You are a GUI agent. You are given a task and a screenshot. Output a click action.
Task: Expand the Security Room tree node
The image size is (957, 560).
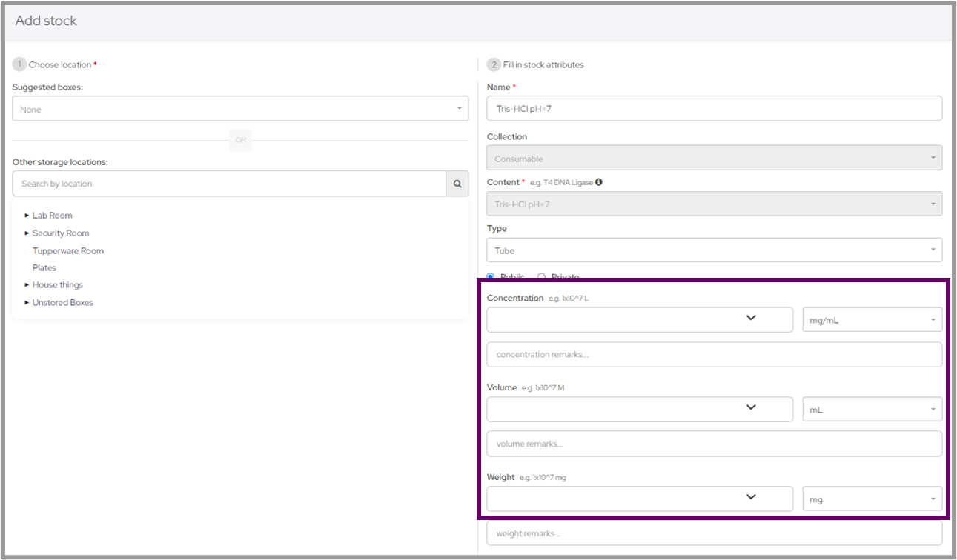click(27, 233)
